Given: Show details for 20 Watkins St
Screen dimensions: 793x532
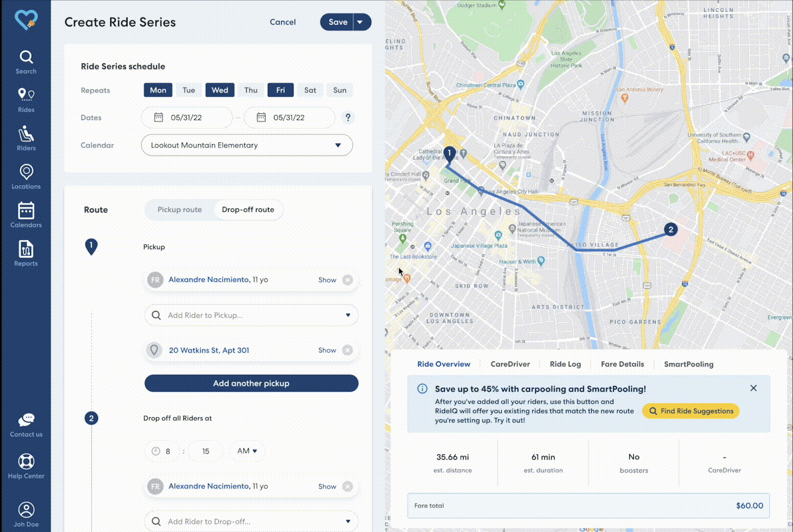Looking at the screenshot, I should click(327, 350).
